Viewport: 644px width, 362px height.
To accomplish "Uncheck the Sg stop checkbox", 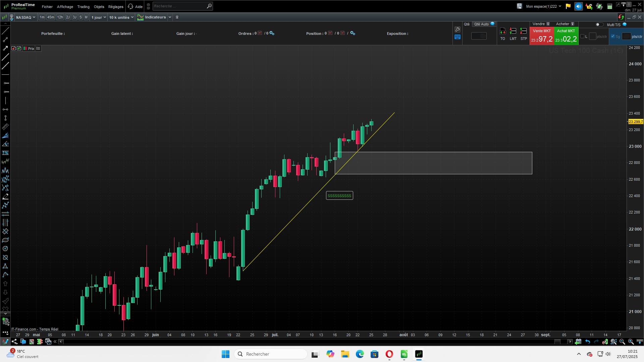I will 613,37.
